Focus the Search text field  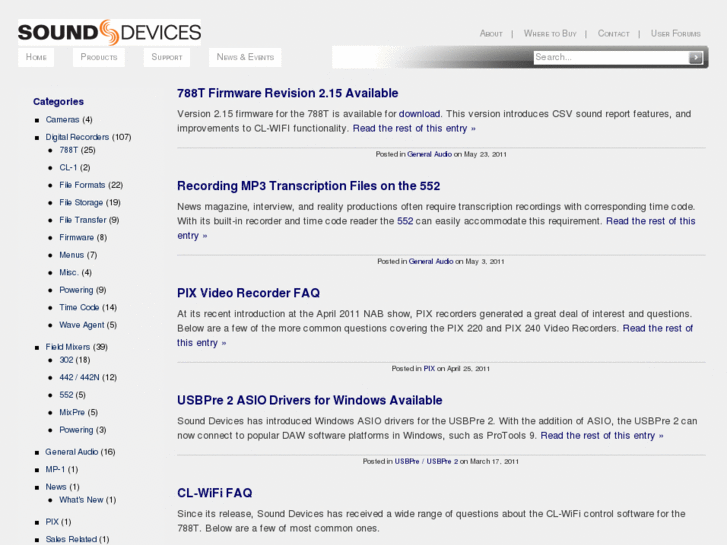click(x=611, y=58)
